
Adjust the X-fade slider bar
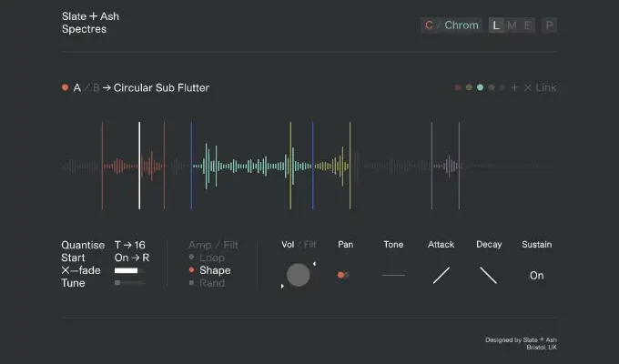(x=128, y=270)
